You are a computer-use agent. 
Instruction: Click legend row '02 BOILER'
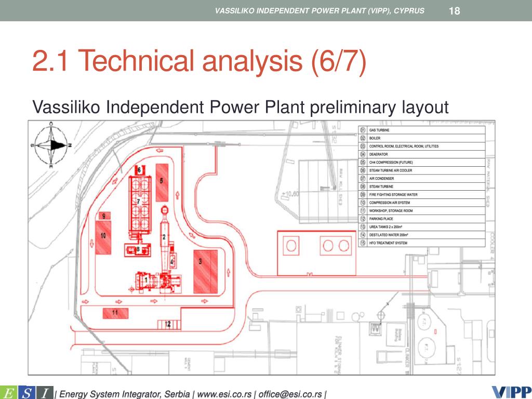coord(422,138)
